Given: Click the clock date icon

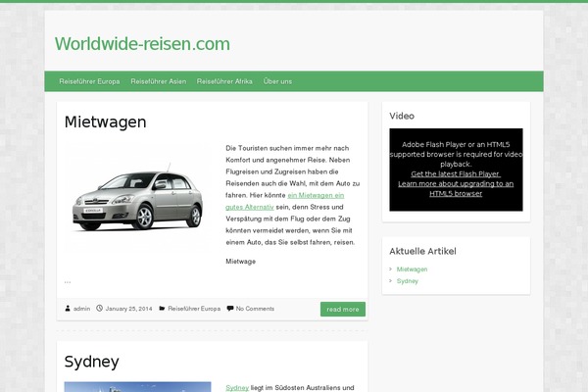Looking at the screenshot, I should pos(99,309).
